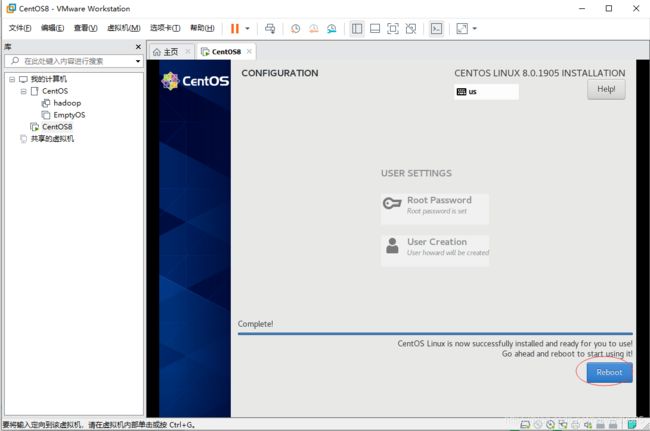Revert the VM to its previous snapshot
This screenshot has height=431, width=650.
314,29
